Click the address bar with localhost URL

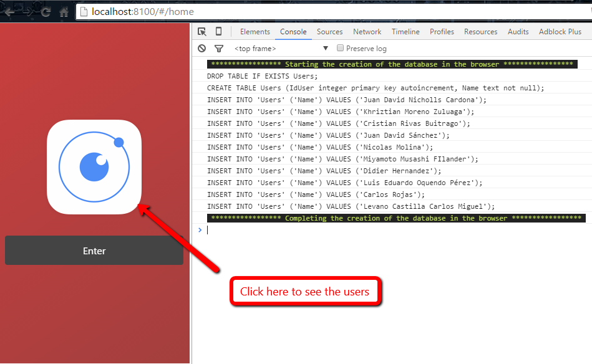(332, 12)
